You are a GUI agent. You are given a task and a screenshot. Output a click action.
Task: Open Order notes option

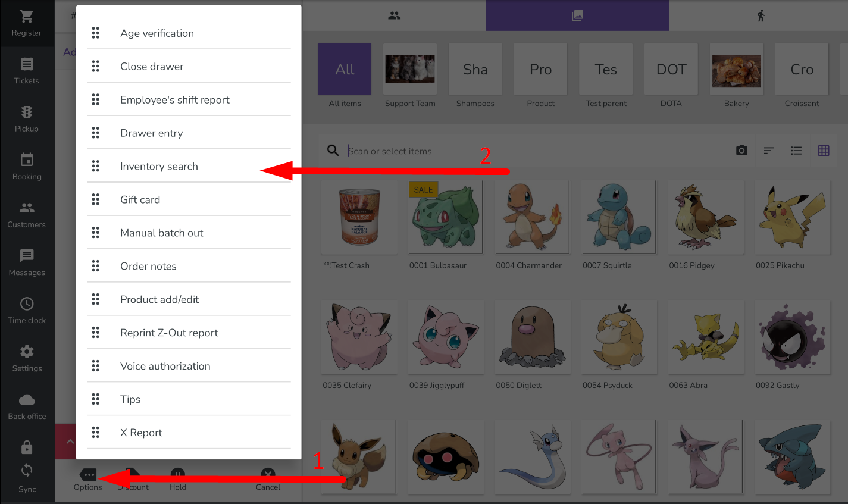coord(189,267)
